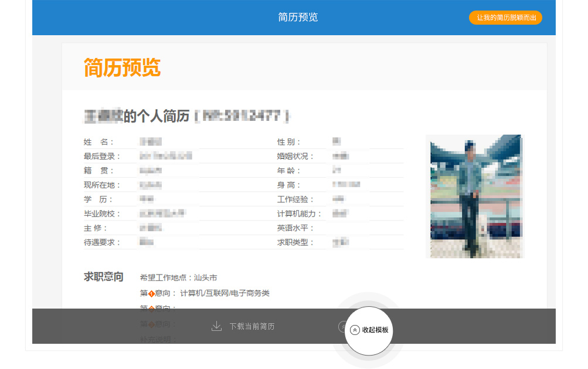Click the 简历预览 title in blue header
Screen dimensions: 588x369
coord(298,18)
